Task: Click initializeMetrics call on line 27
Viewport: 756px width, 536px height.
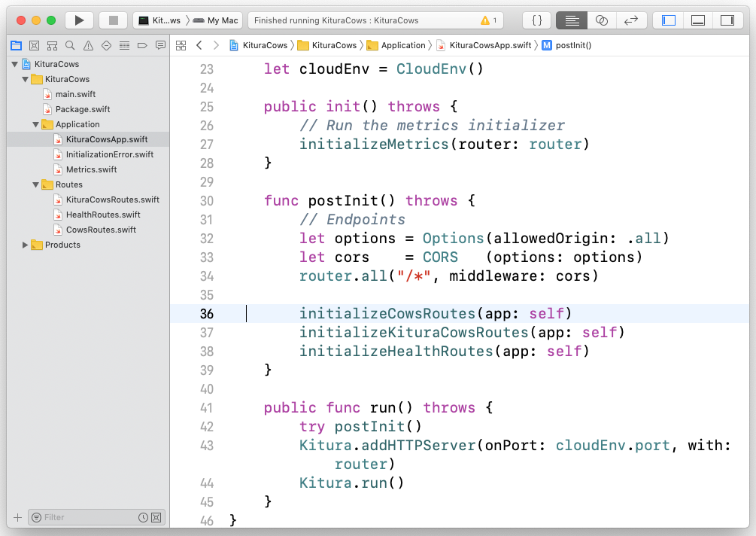Action: [374, 145]
